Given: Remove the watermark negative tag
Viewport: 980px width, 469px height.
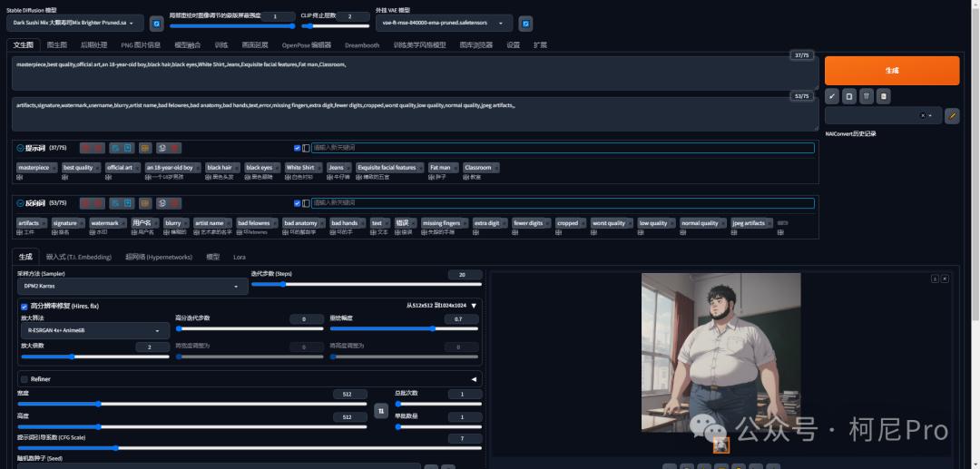Looking at the screenshot, I should 123,223.
